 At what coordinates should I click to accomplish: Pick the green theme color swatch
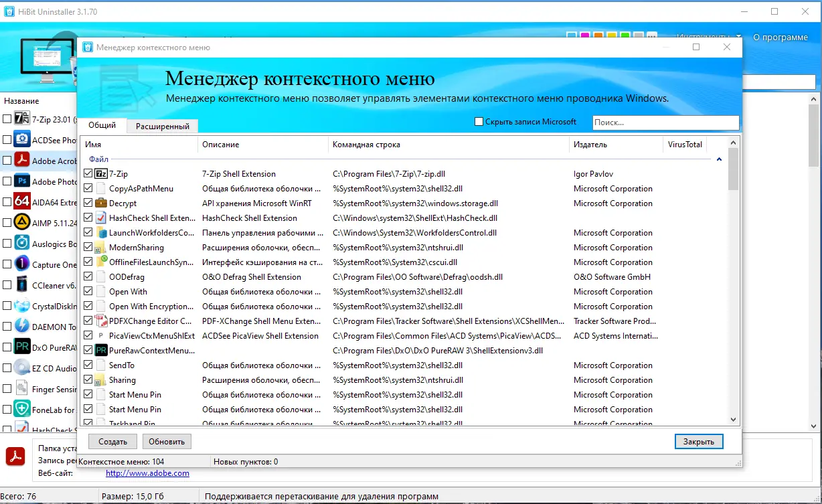(625, 35)
